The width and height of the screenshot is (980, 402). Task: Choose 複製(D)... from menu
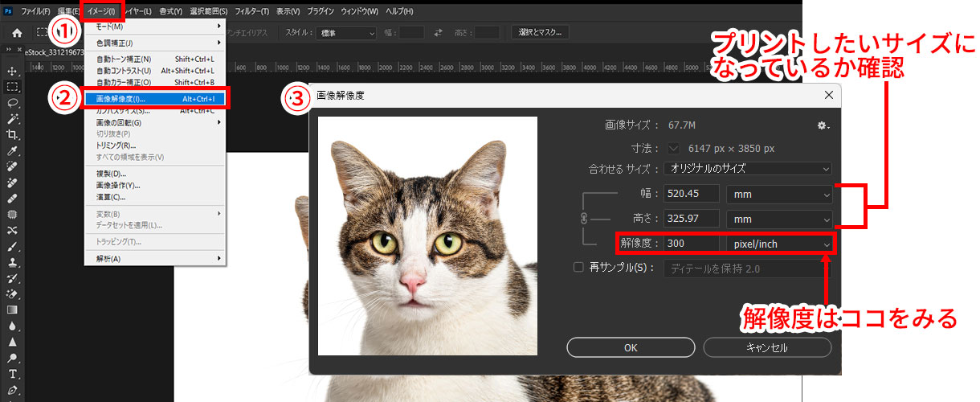(x=156, y=174)
